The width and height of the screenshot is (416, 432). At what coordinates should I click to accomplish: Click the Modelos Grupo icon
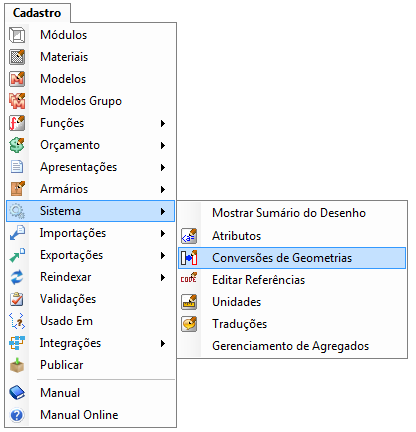coord(17,101)
